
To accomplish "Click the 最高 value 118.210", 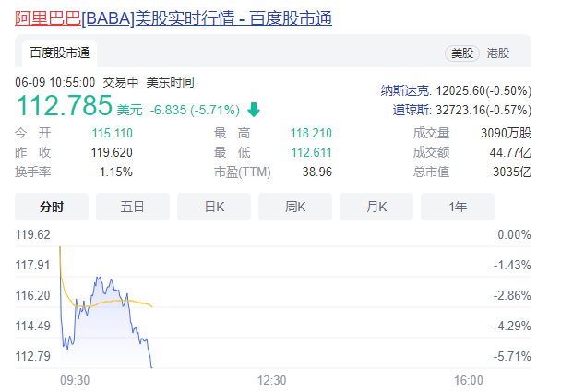I will pos(311,133).
